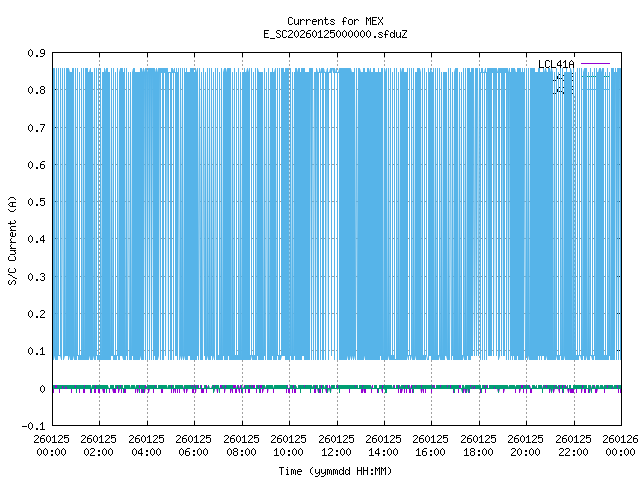This screenshot has width=640, height=480.
Task: Click the 0.9 y-axis tick label
Action: click(37, 53)
